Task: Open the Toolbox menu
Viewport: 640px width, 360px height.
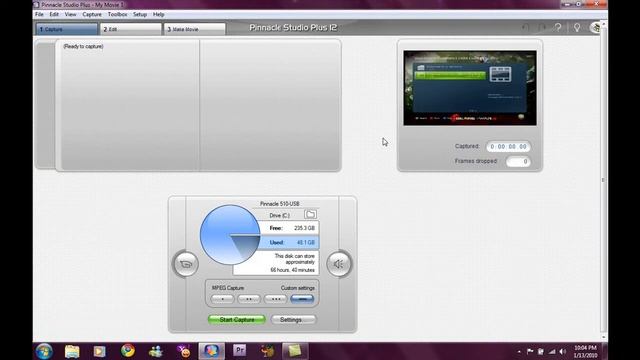Action: [x=117, y=14]
